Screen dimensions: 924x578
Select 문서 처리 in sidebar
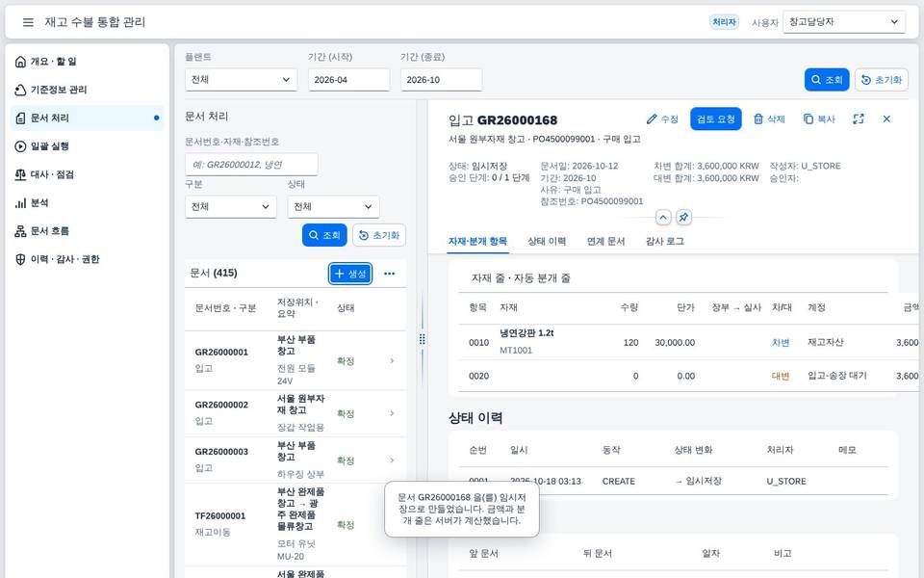pos(88,118)
